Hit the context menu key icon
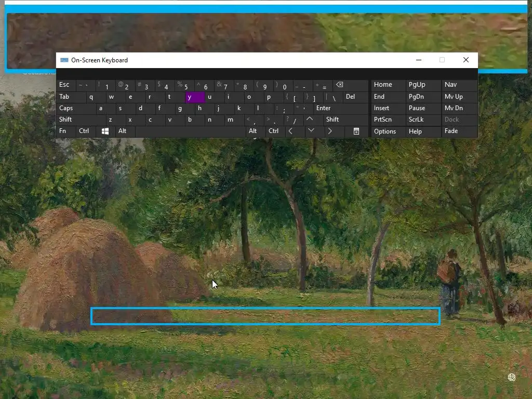The height and width of the screenshot is (399, 532). pos(356,131)
